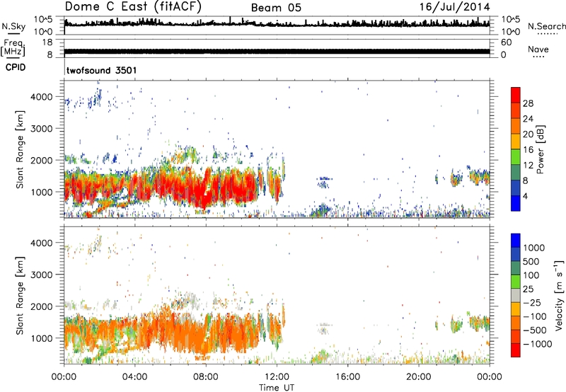
Task: Click the '20' label on the power colorbar
Action: point(528,134)
